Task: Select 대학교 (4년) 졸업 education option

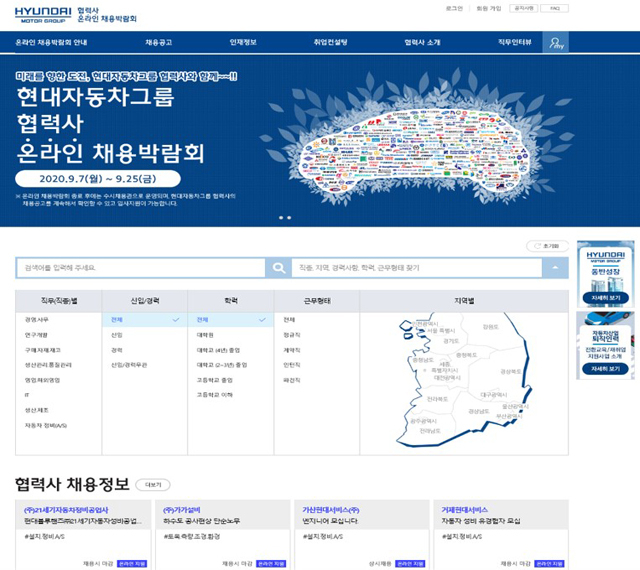Action: 218,350
